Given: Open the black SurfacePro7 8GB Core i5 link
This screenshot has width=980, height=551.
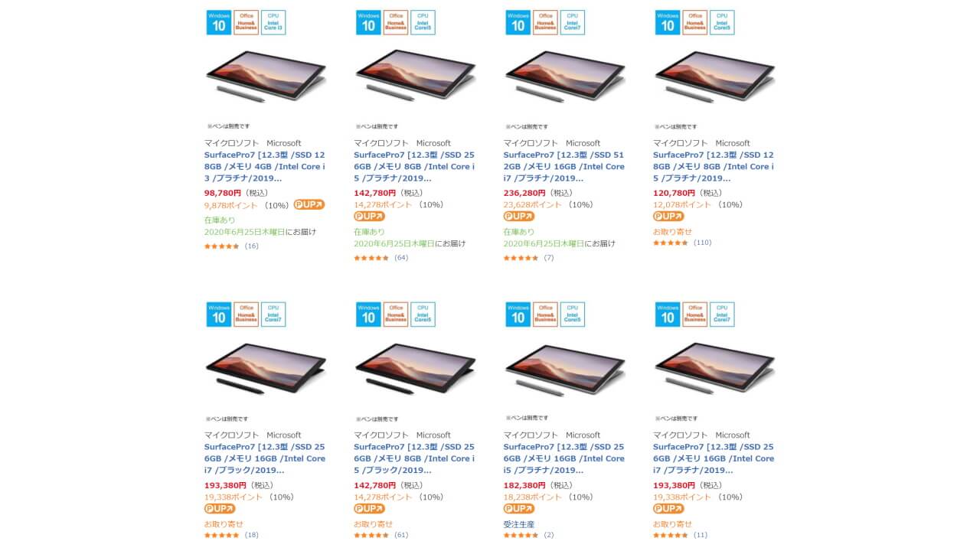Looking at the screenshot, I should point(413,458).
